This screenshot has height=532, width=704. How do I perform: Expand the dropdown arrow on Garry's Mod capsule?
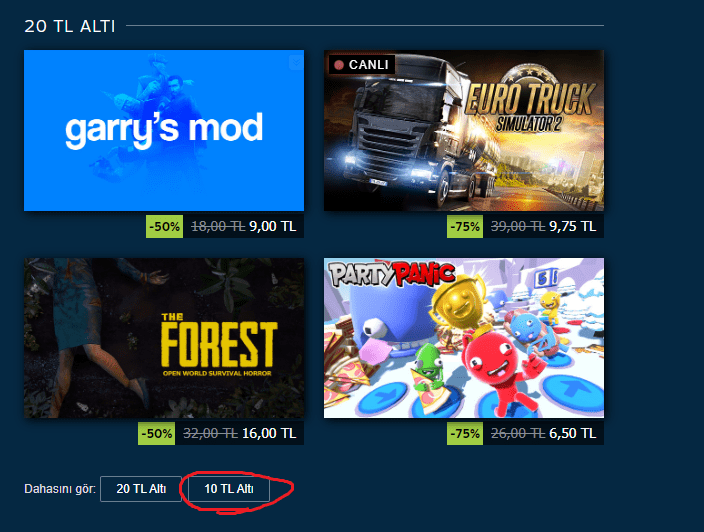pyautogui.click(x=296, y=62)
